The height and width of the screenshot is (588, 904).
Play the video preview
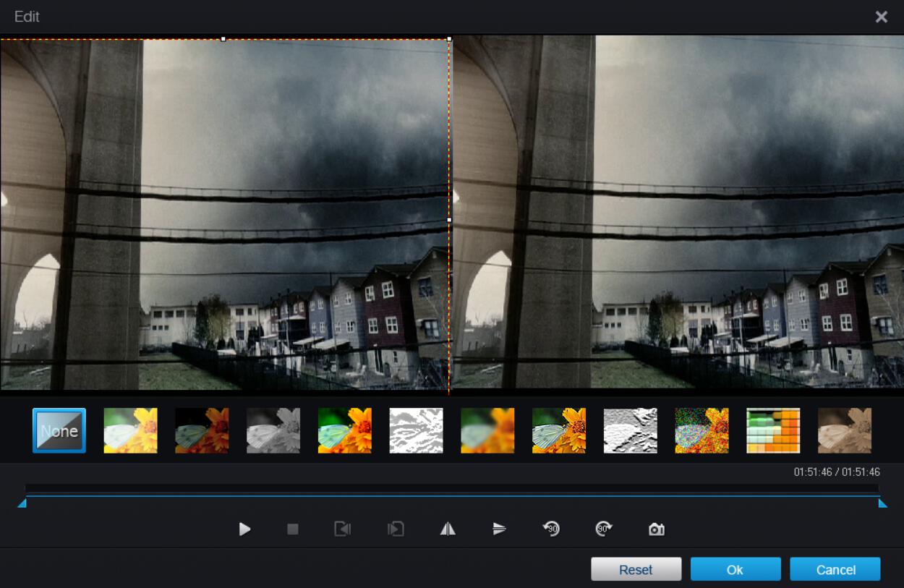[x=244, y=529]
